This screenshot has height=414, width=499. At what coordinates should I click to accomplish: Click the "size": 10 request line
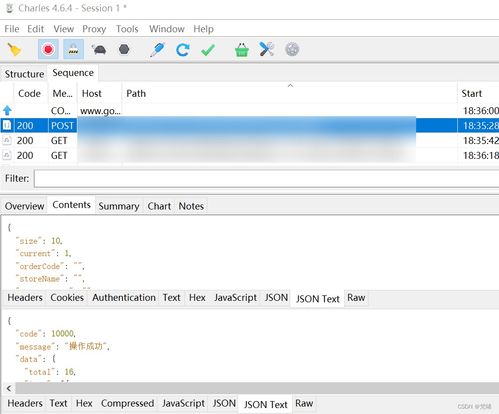pos(39,241)
